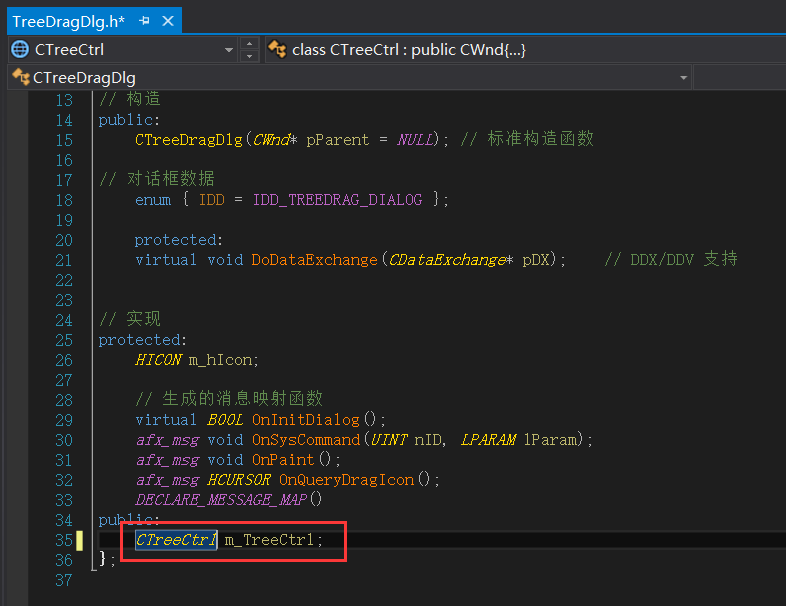The image size is (786, 606).
Task: Click the CWnd type in constructor
Action: coord(271,140)
